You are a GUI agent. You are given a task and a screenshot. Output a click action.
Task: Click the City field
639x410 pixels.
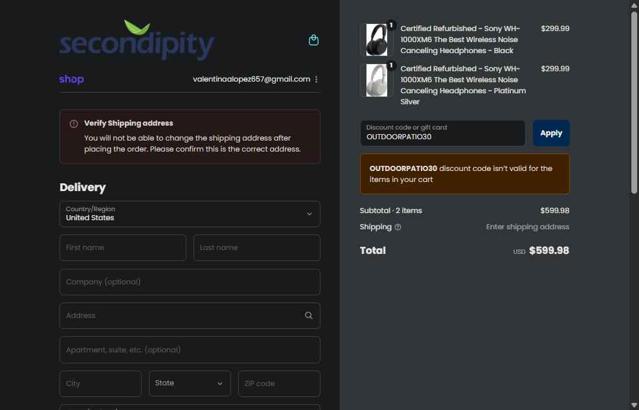(x=101, y=383)
